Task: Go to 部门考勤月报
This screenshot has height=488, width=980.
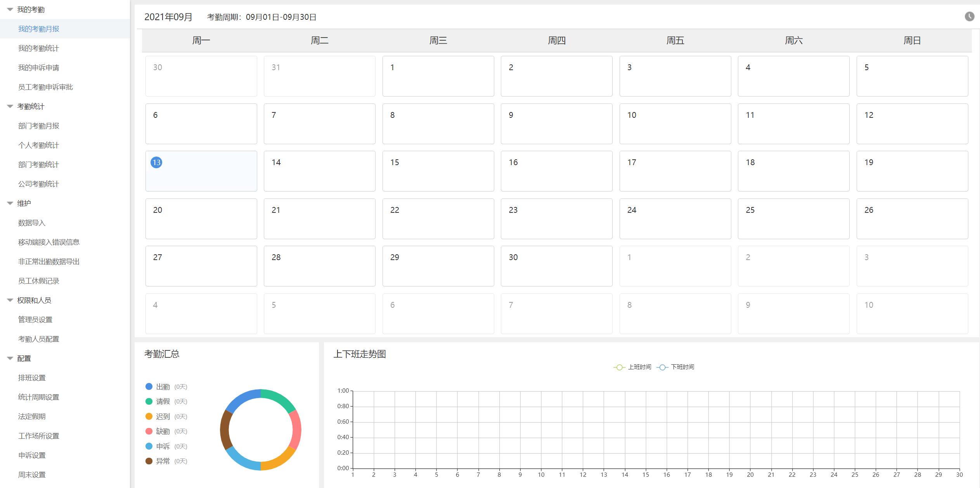Action: [38, 126]
